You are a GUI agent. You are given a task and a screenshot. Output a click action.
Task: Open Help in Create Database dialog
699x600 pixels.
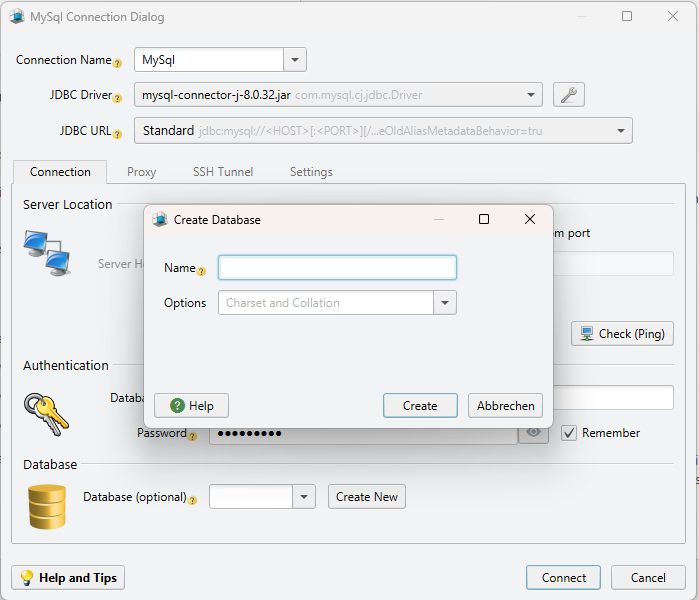pos(192,406)
